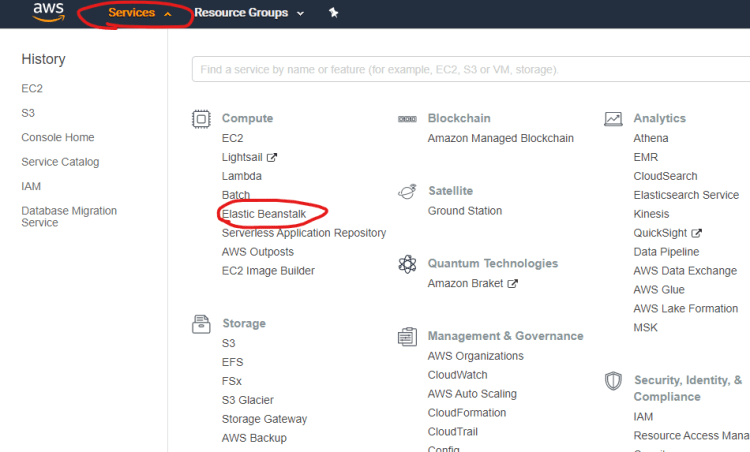Click the pin shortcut icon
750x452 pixels.
pos(333,12)
